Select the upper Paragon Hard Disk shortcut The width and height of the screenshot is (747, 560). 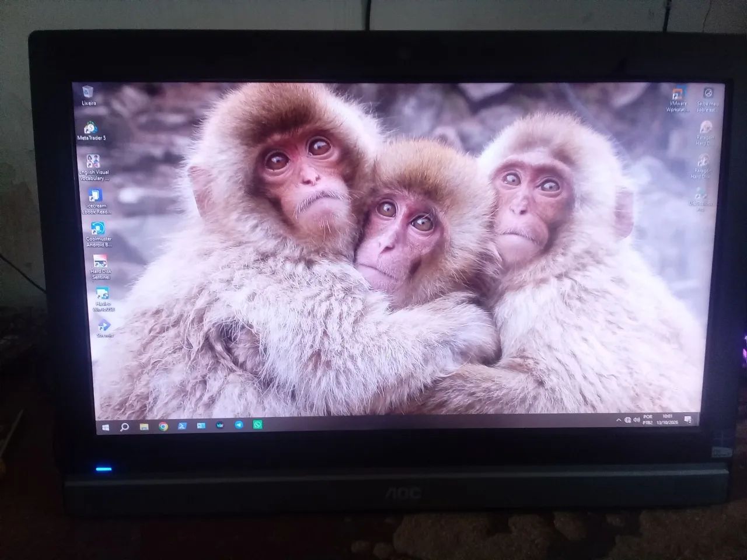[705, 133]
